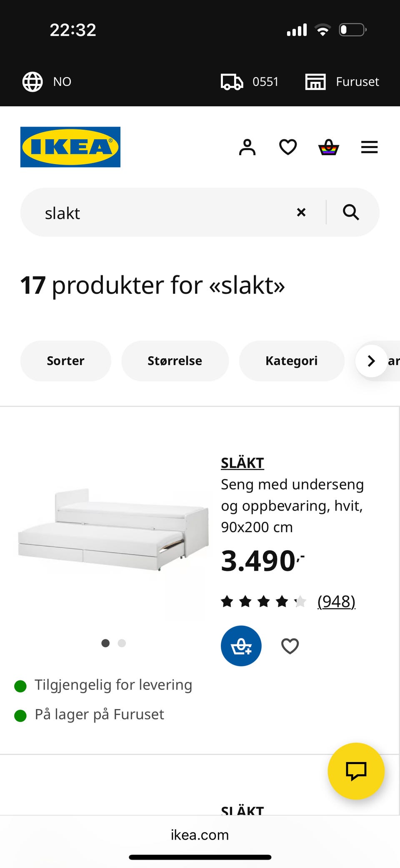Screen dimensions: 400x868
Task: Click the magnifier search icon
Action: click(x=351, y=212)
